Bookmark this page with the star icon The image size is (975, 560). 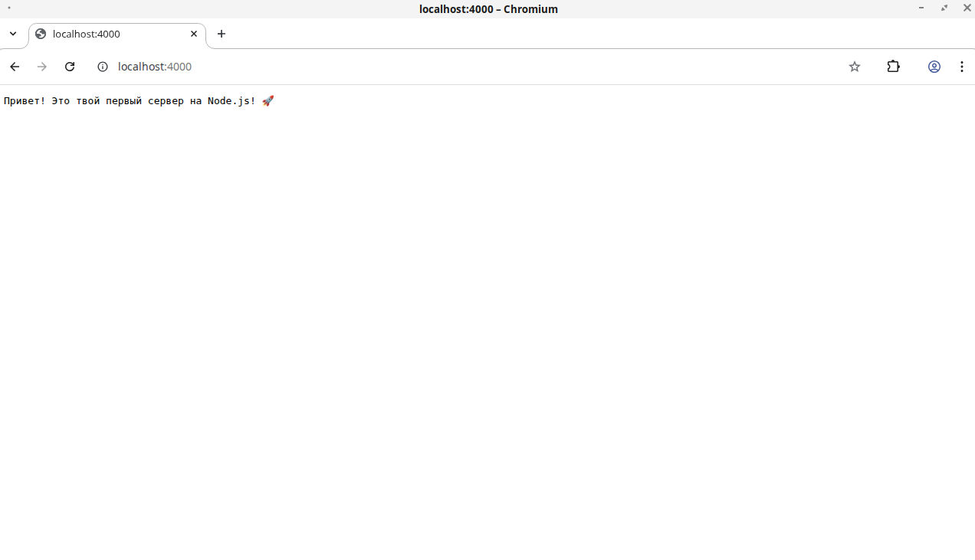pos(855,67)
